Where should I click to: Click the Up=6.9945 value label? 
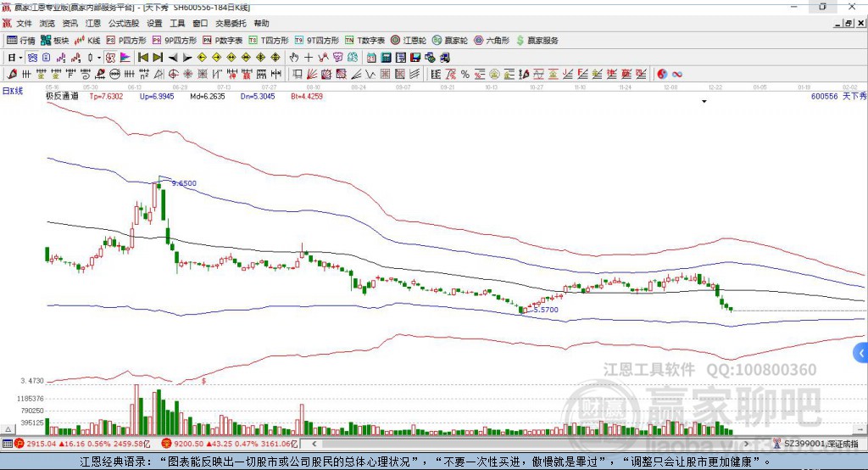[157, 97]
